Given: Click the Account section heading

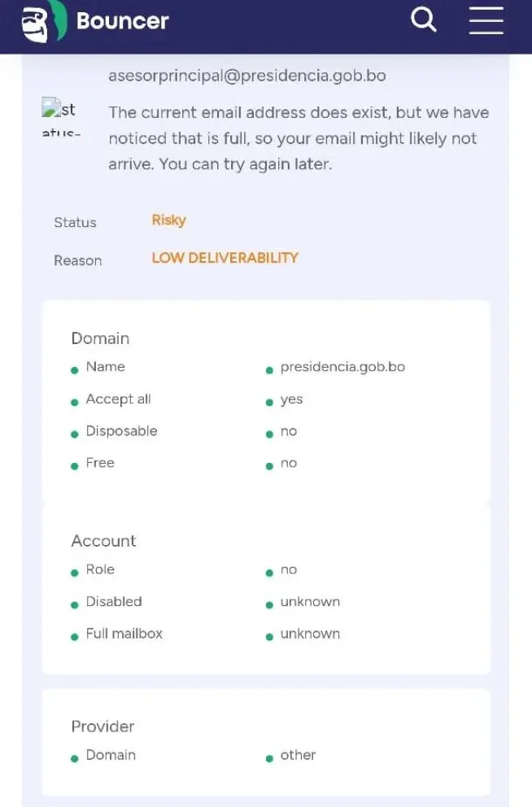Looking at the screenshot, I should [103, 541].
